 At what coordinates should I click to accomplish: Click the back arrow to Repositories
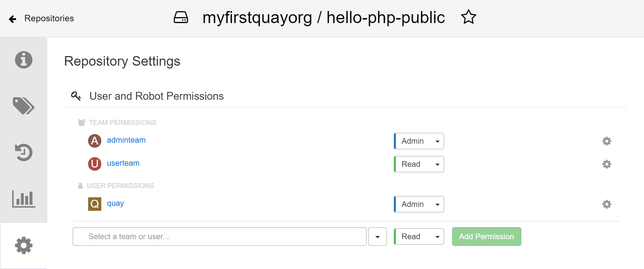click(13, 19)
